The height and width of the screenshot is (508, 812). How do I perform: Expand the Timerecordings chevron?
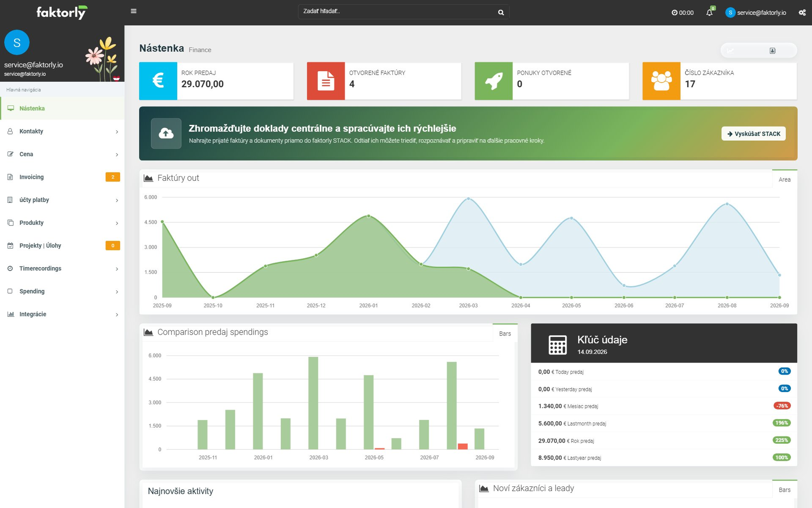[117, 269]
